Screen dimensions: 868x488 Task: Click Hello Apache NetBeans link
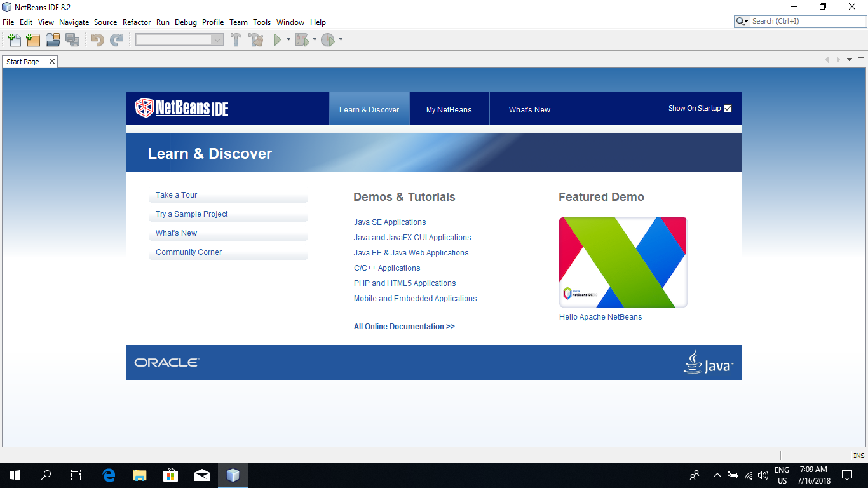pyautogui.click(x=600, y=317)
